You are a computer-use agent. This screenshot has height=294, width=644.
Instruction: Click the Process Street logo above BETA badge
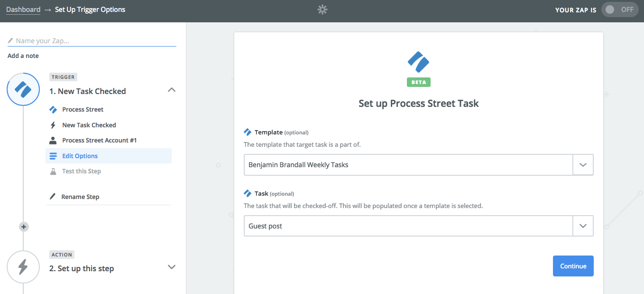418,62
